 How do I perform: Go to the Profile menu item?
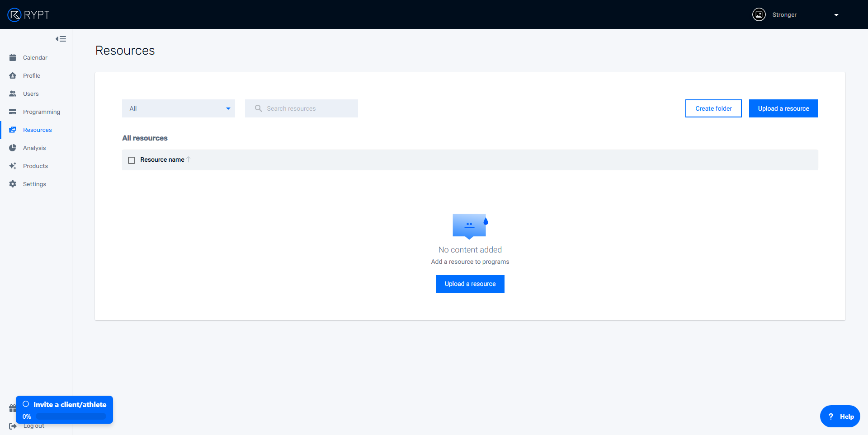point(32,75)
